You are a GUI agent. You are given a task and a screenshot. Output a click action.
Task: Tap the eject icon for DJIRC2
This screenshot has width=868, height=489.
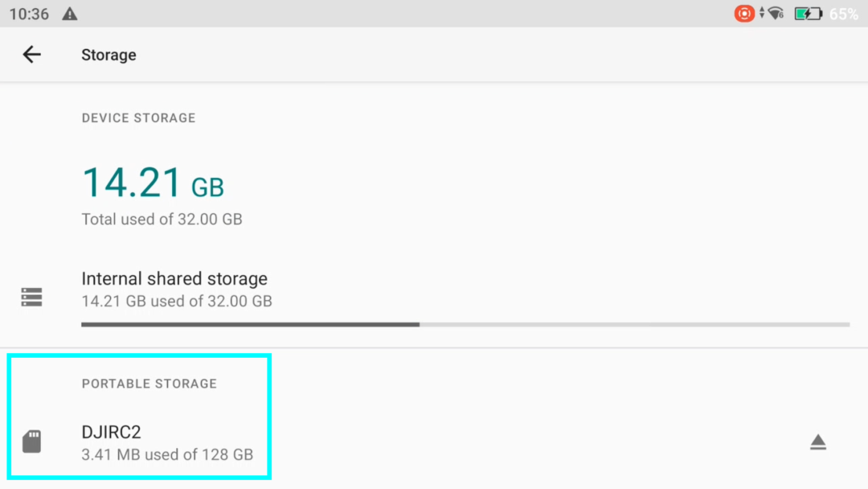(818, 442)
